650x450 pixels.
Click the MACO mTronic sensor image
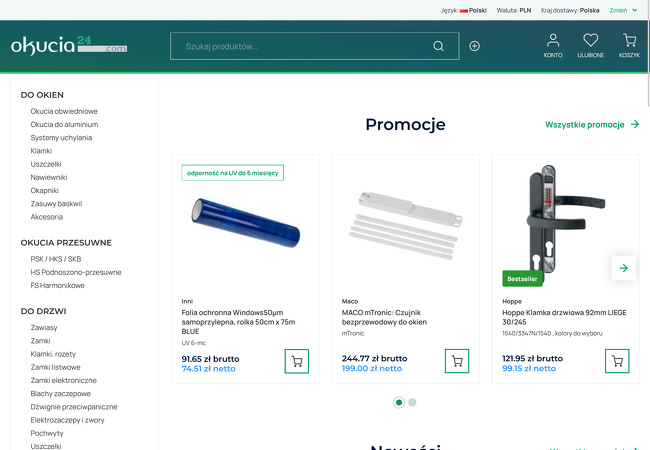click(x=405, y=225)
